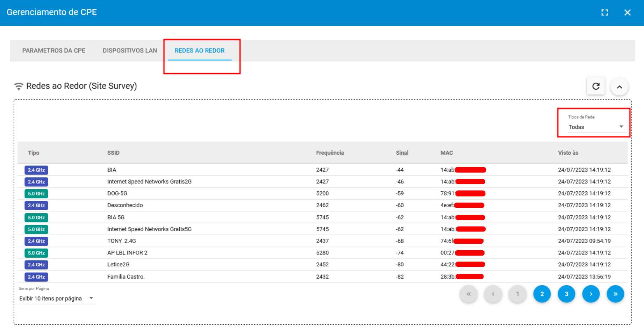The width and height of the screenshot is (644, 332).
Task: Close the Gerenciamento de CPE dialog
Action: [x=627, y=13]
